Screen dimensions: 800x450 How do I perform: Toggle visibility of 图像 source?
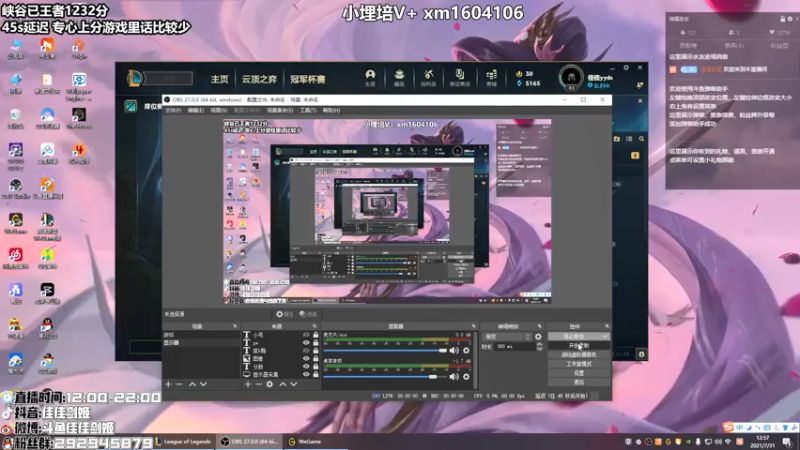[306, 359]
